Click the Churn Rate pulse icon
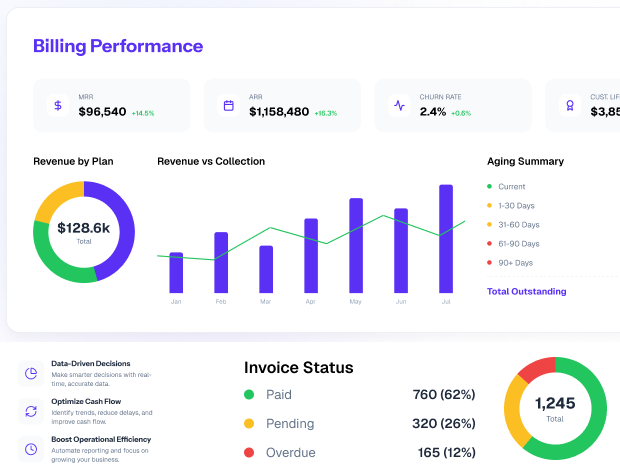Viewport: 620px width, 470px height. 399,106
